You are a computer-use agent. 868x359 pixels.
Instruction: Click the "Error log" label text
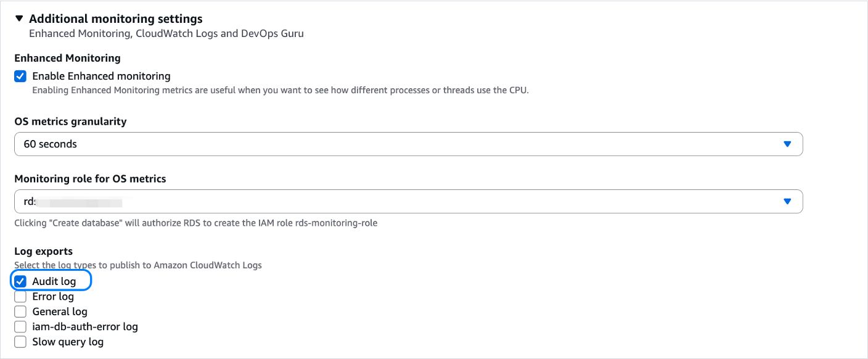tap(53, 297)
